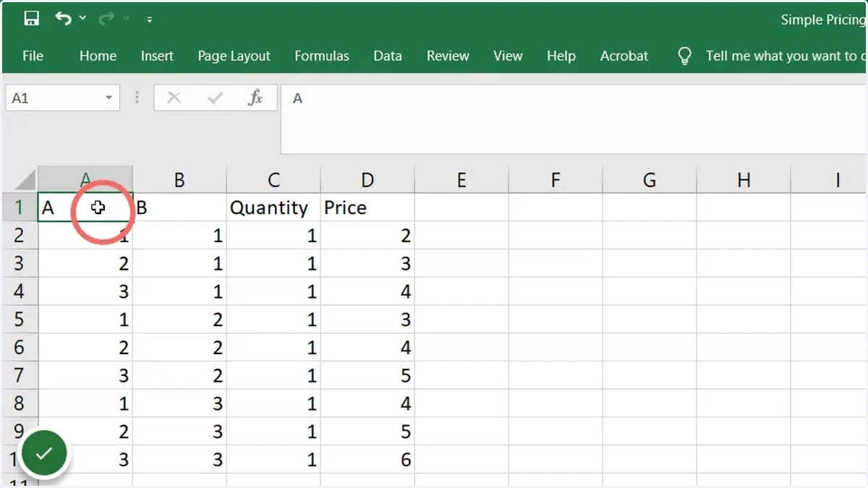Open the File menu
868x488 pixels.
[33, 56]
